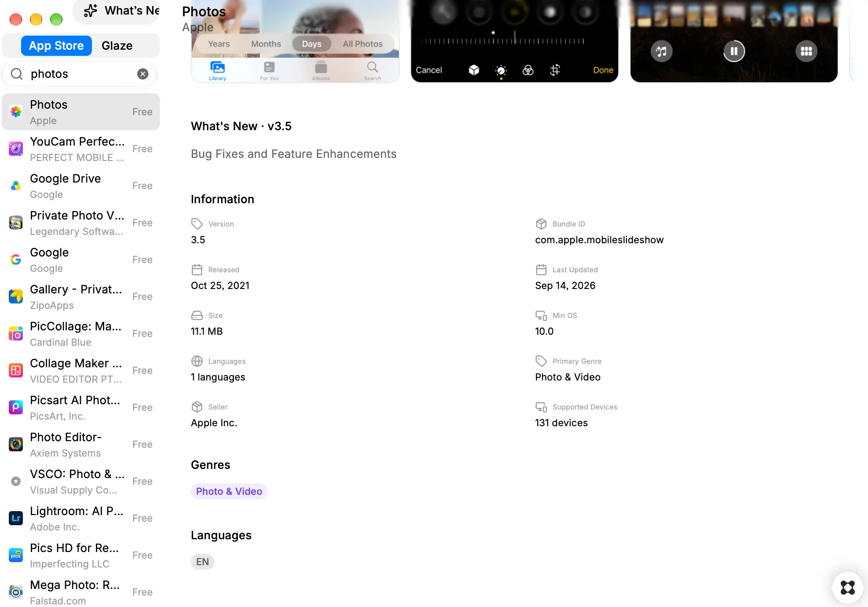The image size is (868, 607).
Task: Open the Glaze floating button at bottom right
Action: (x=847, y=587)
